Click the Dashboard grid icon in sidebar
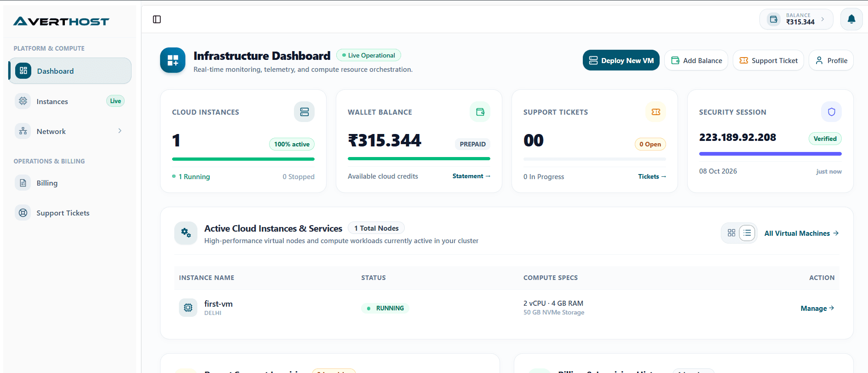 23,71
